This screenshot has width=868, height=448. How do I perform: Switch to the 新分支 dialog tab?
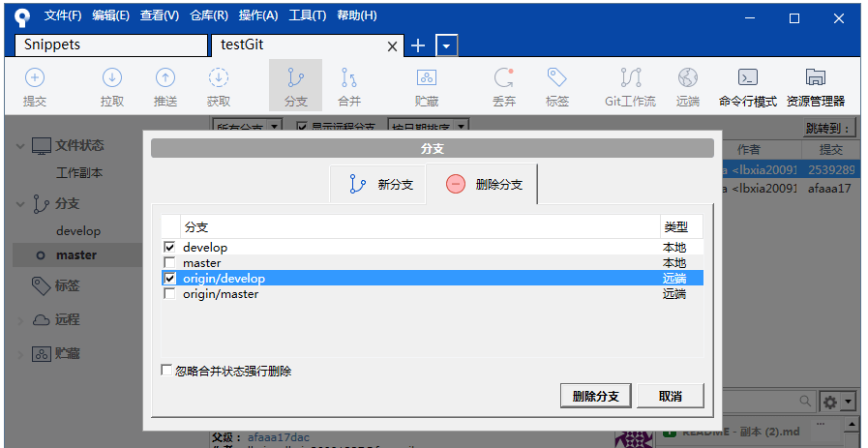point(378,185)
